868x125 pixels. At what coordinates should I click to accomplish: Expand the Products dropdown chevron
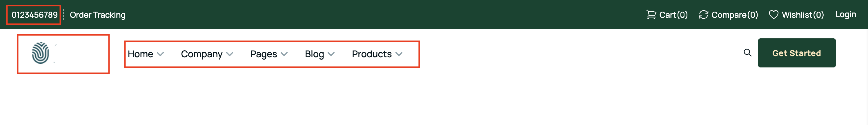coord(399,54)
